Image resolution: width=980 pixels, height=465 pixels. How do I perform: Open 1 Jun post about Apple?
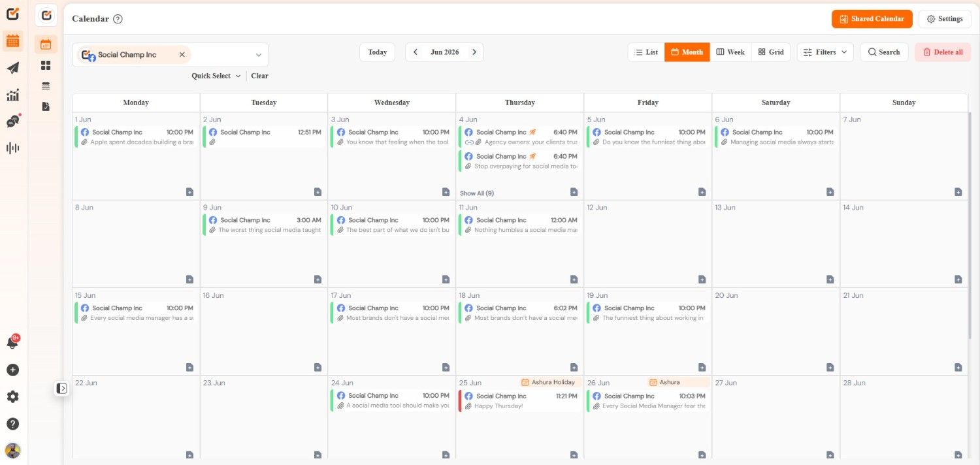tap(135, 137)
